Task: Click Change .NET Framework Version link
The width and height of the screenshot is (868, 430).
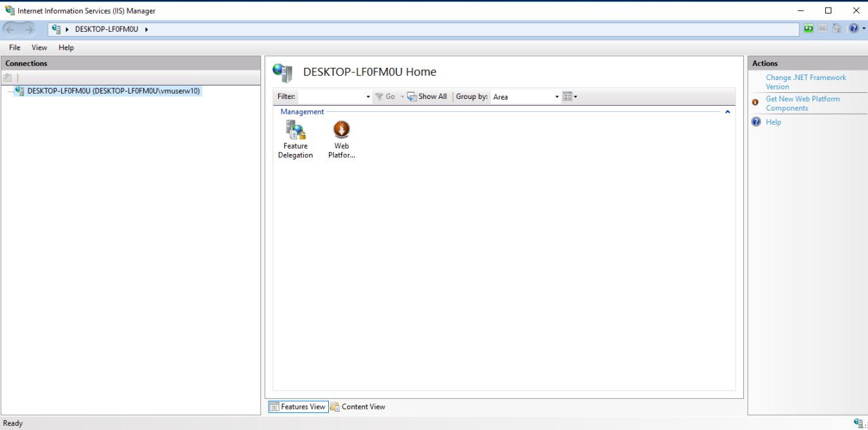Action: (806, 82)
